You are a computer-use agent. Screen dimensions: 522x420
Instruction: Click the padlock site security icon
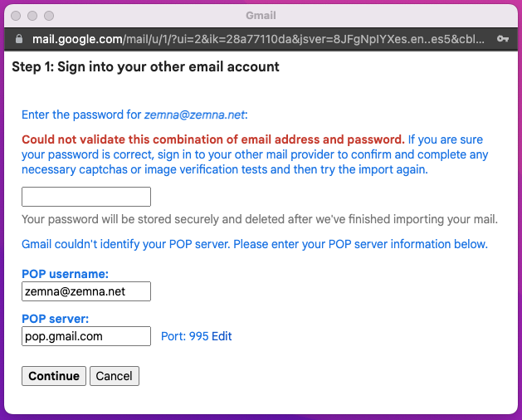[19, 39]
